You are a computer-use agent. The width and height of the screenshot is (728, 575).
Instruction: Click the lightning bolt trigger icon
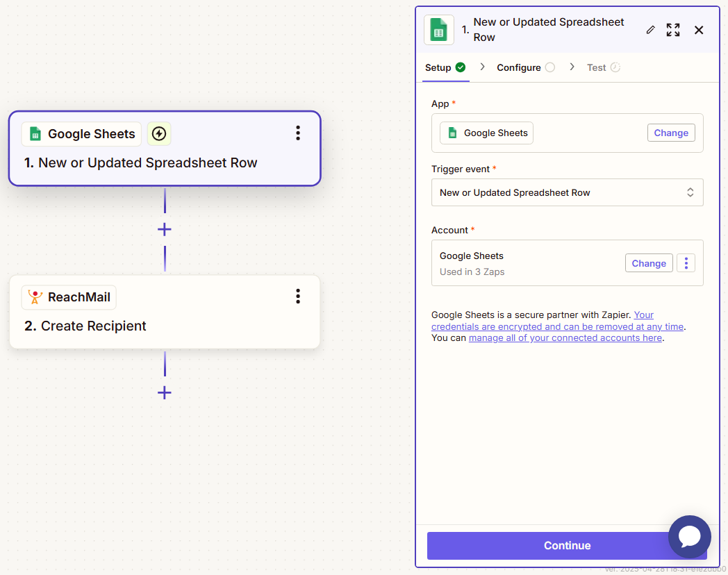pos(159,133)
